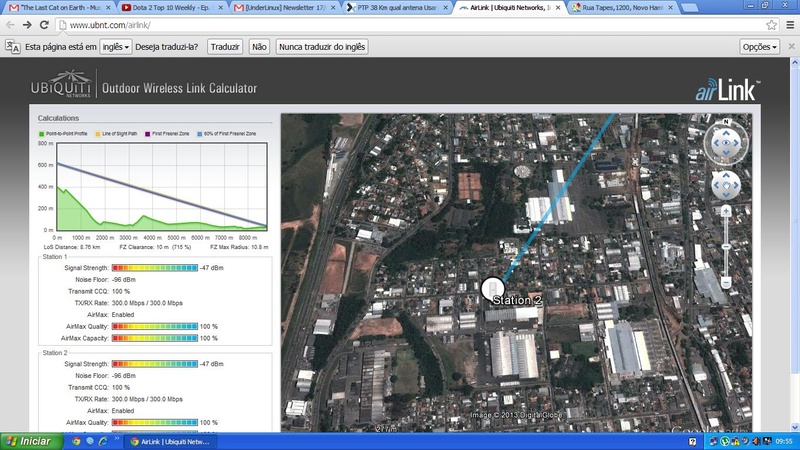Click the 'FZ Max Radius: 10.8 m' text
This screenshot has width=800, height=450.
click(x=239, y=247)
